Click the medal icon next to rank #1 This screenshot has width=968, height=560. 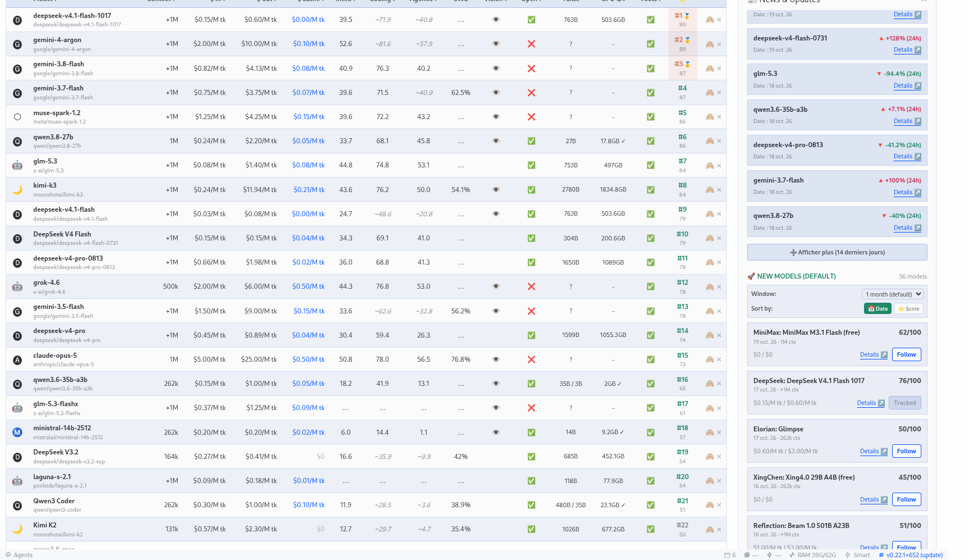[x=687, y=16]
